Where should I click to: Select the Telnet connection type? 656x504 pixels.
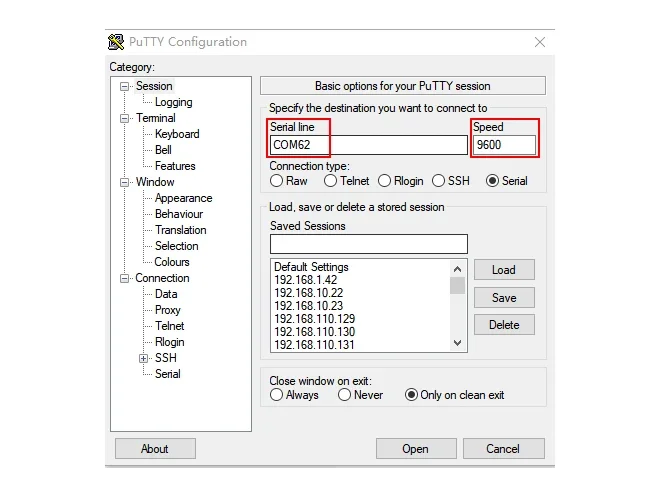pyautogui.click(x=330, y=181)
